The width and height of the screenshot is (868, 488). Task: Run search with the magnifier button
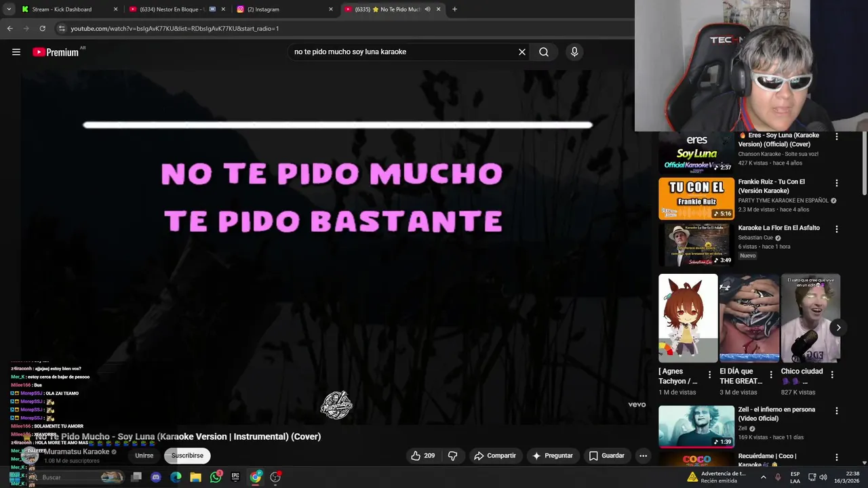coord(544,52)
